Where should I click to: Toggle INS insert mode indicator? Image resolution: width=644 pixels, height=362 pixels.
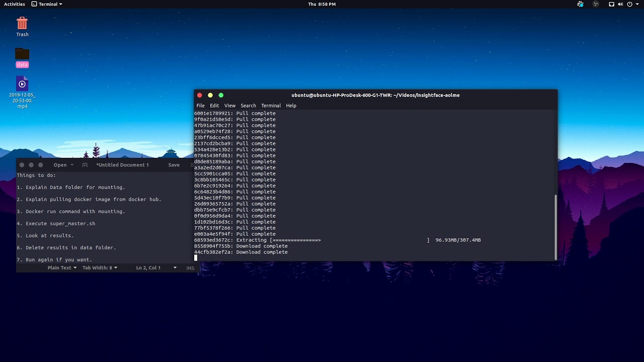click(x=190, y=268)
